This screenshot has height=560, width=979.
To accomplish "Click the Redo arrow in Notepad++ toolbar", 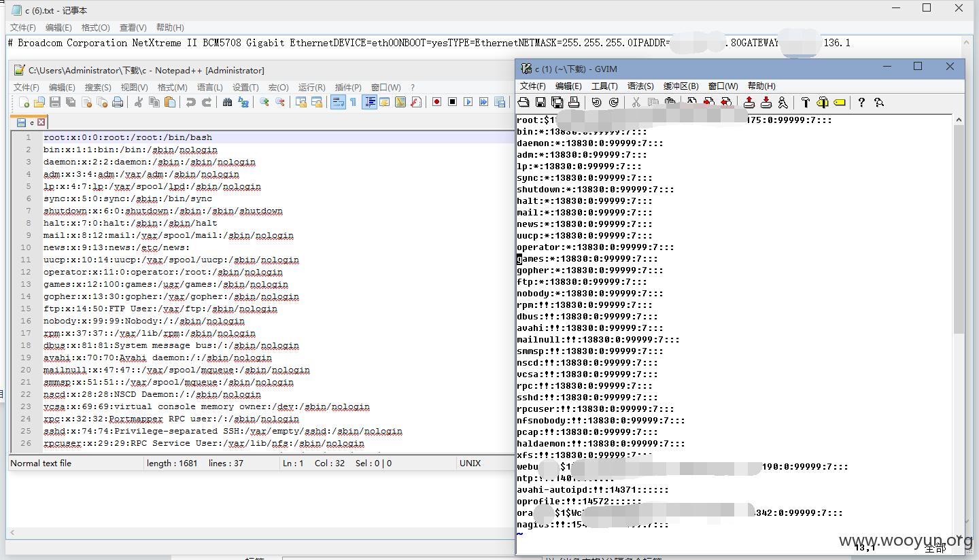I will (207, 102).
